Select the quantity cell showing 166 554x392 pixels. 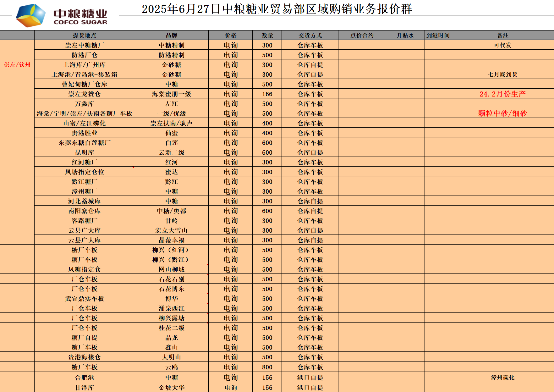[x=267, y=94]
